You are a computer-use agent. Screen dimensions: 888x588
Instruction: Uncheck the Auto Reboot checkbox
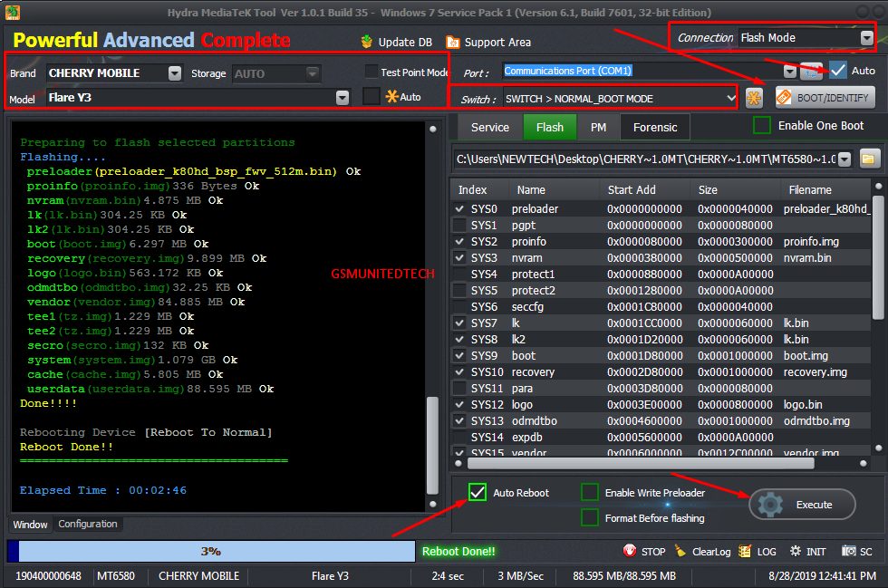(x=478, y=492)
